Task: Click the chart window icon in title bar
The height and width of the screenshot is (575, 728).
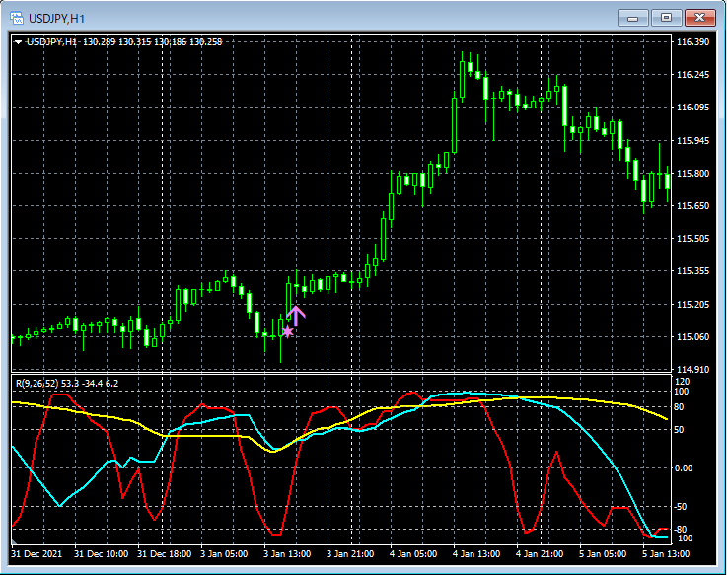Action: (17, 18)
